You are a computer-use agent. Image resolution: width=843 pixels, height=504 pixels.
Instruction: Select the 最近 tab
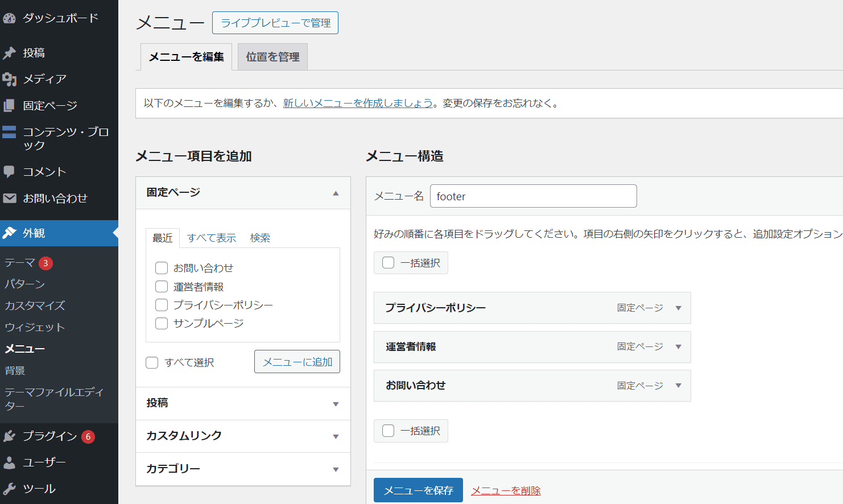163,238
